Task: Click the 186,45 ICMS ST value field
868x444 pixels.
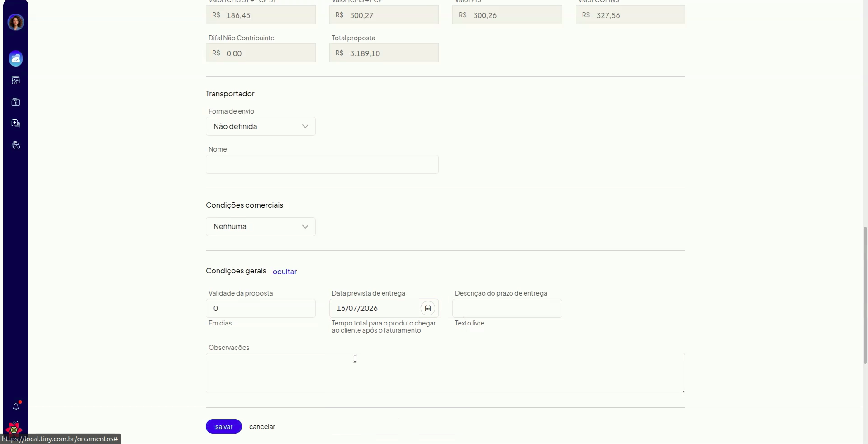Action: point(261,15)
